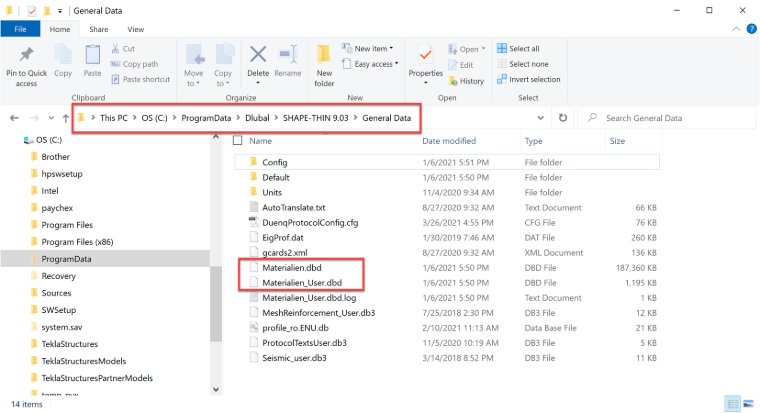Click Paste shortcut in the ribbon
760x413 pixels.
coord(141,79)
